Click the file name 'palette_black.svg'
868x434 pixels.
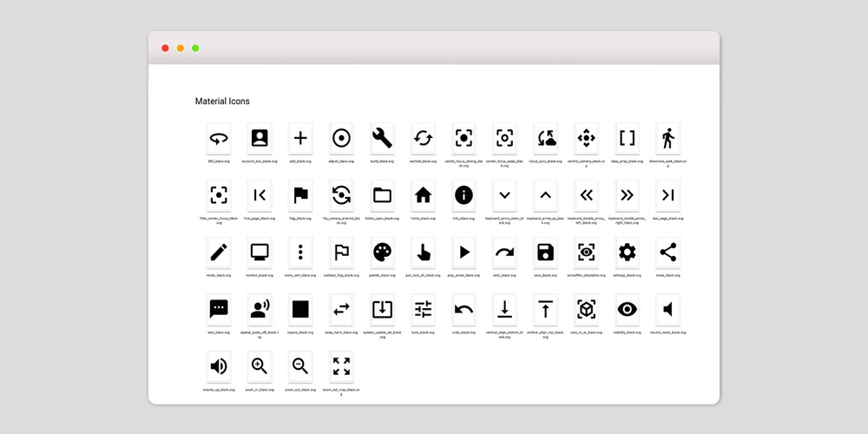(x=383, y=275)
